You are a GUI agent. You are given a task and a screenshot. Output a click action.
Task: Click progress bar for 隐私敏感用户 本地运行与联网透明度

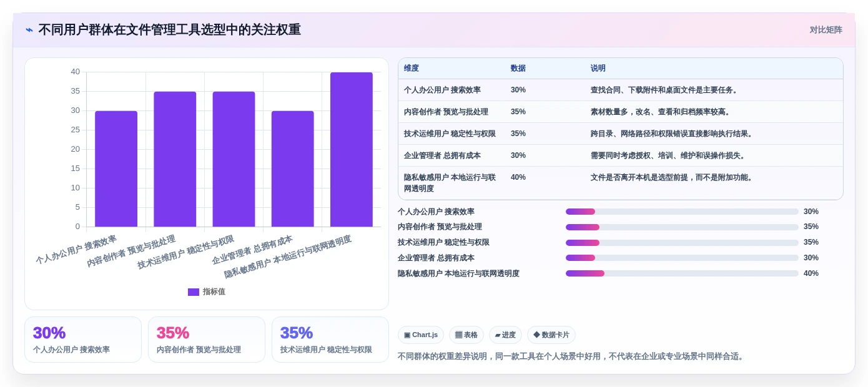682,273
